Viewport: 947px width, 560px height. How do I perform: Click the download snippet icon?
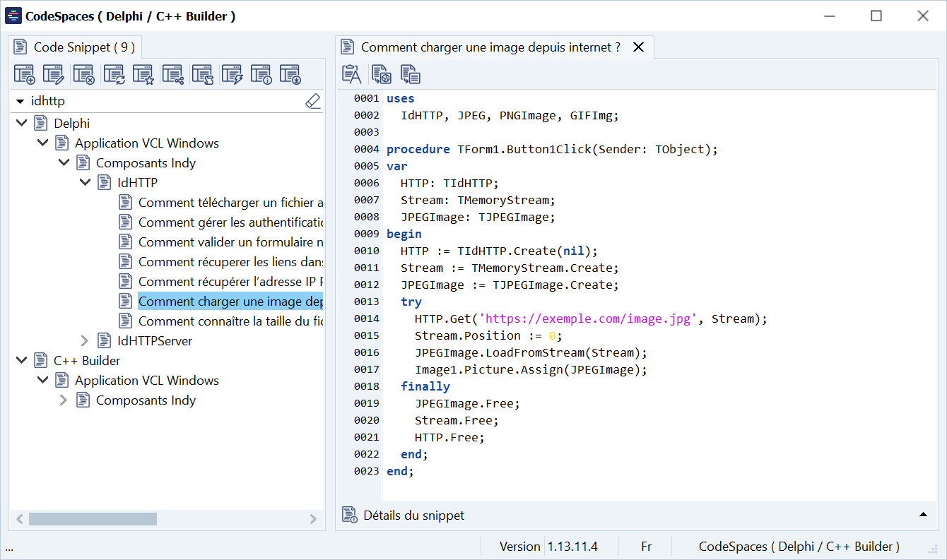[x=290, y=74]
